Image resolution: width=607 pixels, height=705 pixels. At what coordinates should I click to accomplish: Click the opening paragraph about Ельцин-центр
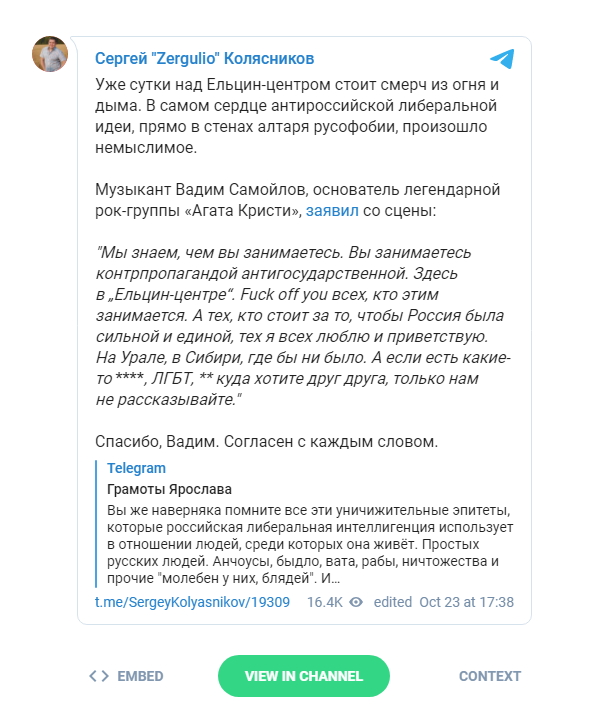coord(297,115)
